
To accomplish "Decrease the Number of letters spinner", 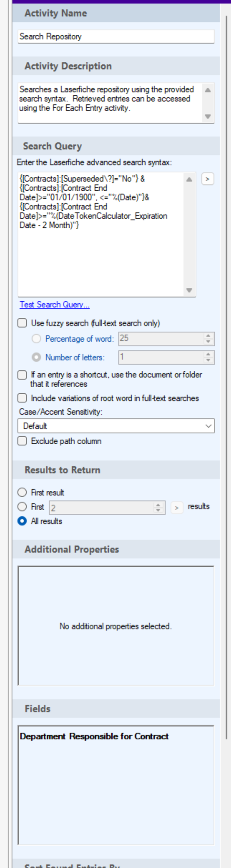I will pyautogui.click(x=208, y=360).
